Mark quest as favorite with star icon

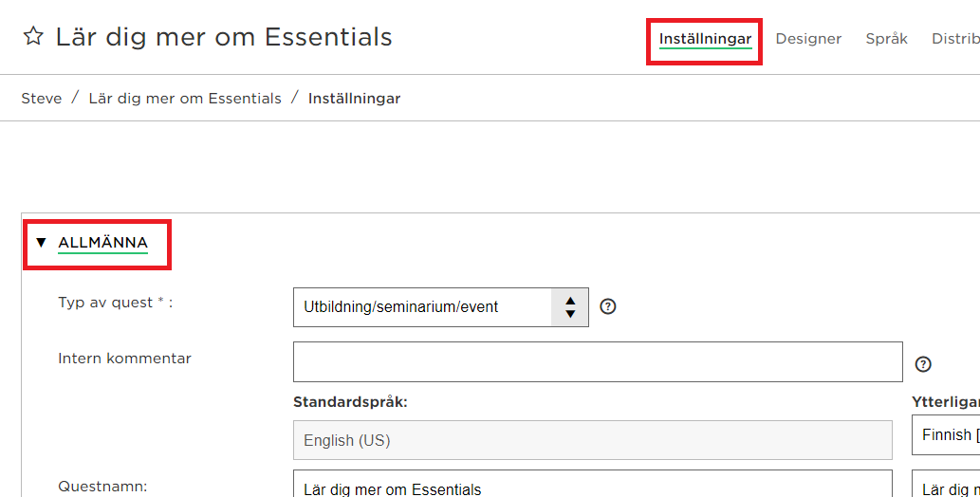33,36
